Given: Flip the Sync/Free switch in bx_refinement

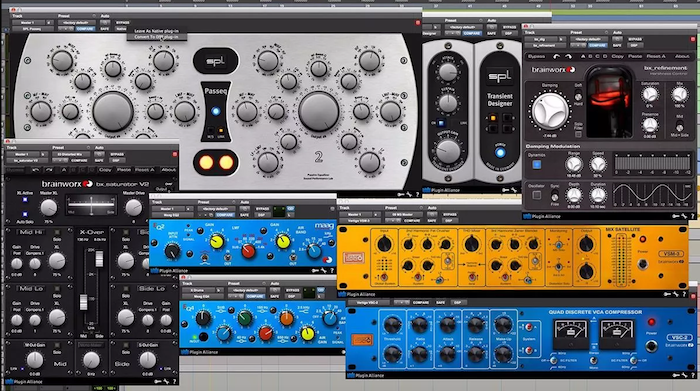Looking at the screenshot, I should click(x=554, y=196).
